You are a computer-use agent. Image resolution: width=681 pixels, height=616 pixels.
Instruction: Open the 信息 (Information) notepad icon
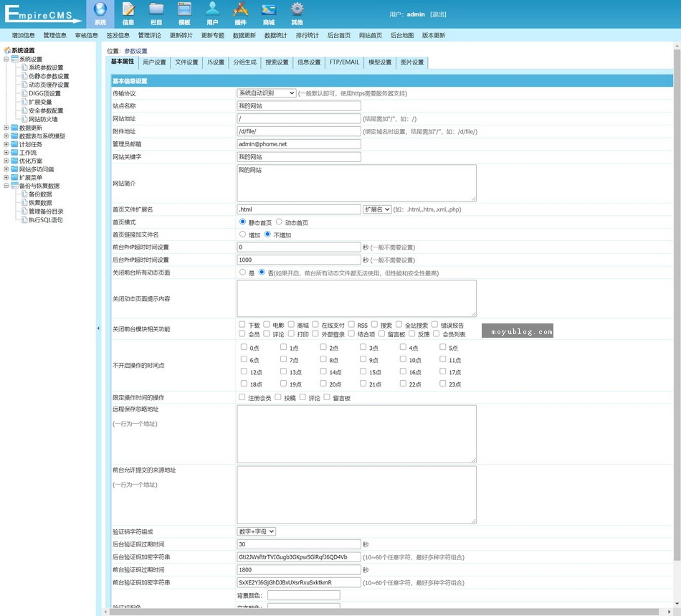tap(128, 9)
